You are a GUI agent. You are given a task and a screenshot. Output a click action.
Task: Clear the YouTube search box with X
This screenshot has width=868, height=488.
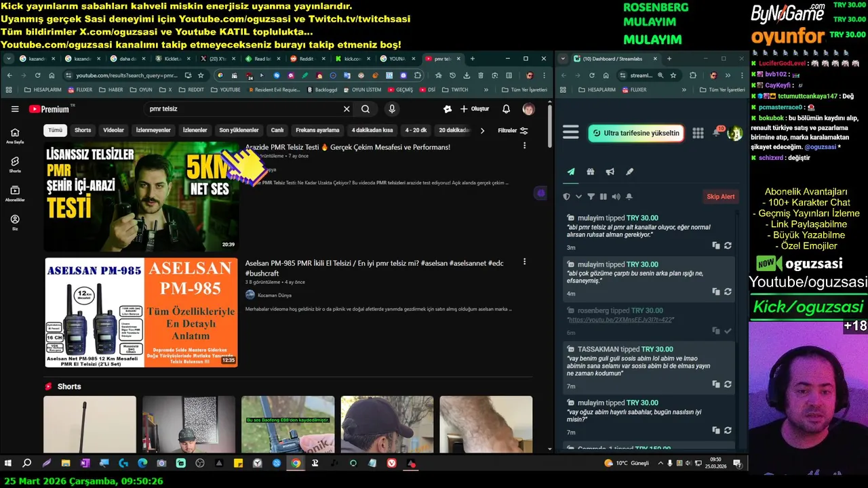click(347, 109)
